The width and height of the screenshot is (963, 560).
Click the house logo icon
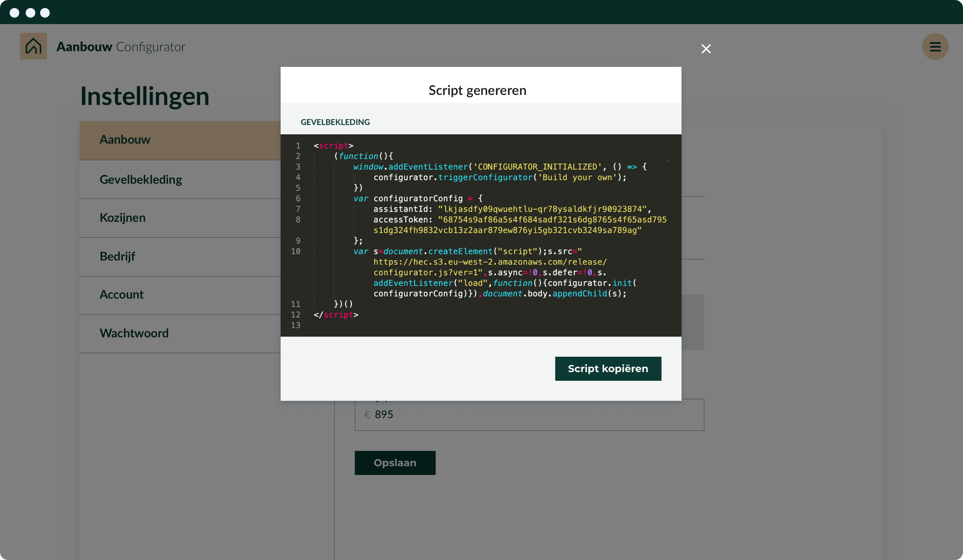(x=33, y=46)
